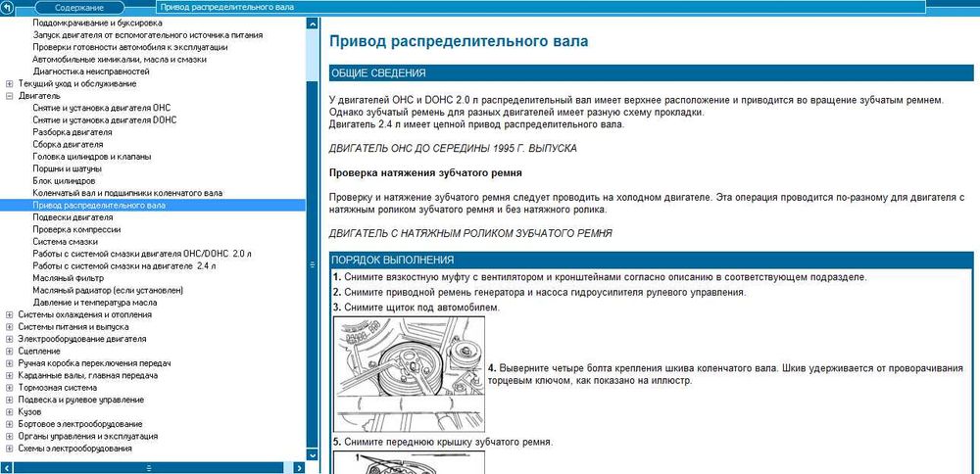Open the Содержание contents button
980x474 pixels.
(x=78, y=8)
